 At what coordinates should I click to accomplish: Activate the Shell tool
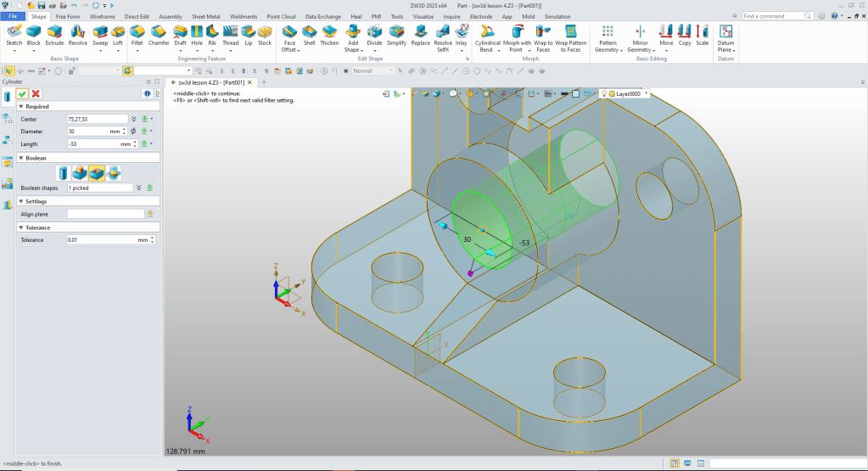tap(310, 33)
